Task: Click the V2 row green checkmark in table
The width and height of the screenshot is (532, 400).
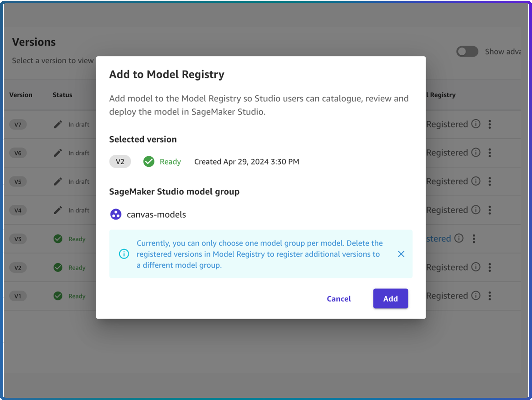Action: pos(58,267)
